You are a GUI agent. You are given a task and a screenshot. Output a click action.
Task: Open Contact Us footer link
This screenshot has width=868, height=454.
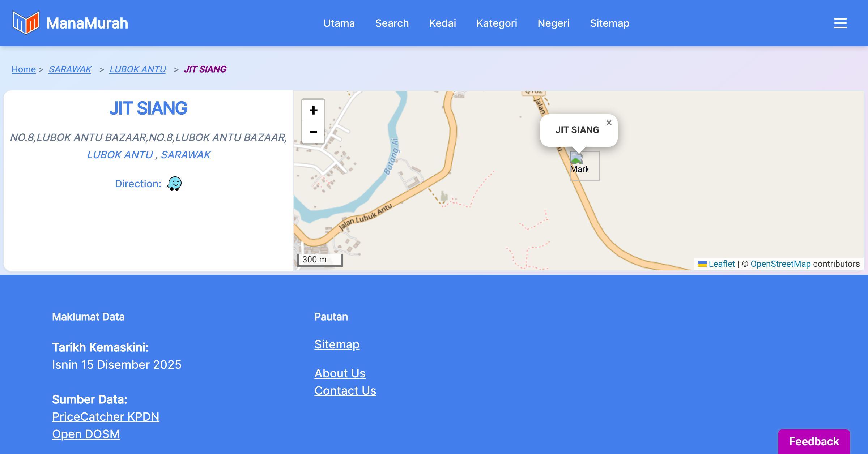[x=345, y=390]
